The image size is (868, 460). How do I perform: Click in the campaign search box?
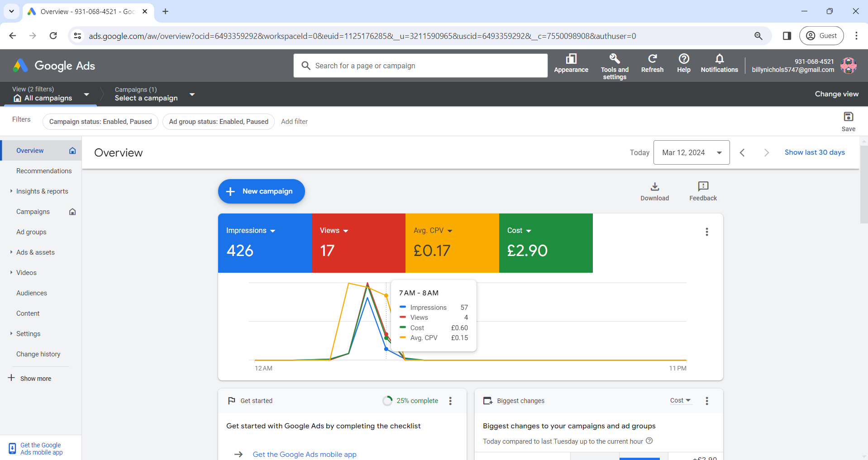point(420,66)
